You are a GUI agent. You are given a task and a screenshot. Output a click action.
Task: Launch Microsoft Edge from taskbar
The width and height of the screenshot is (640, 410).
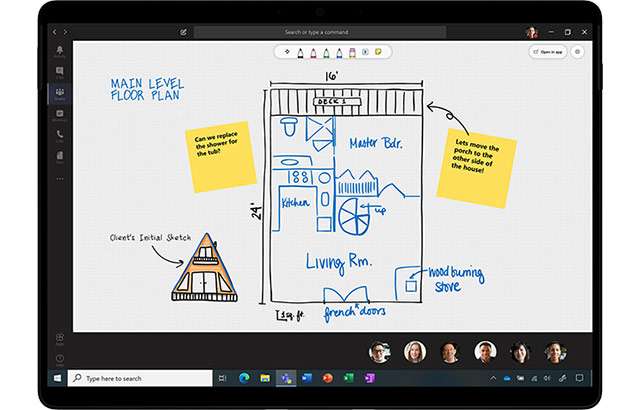(244, 378)
